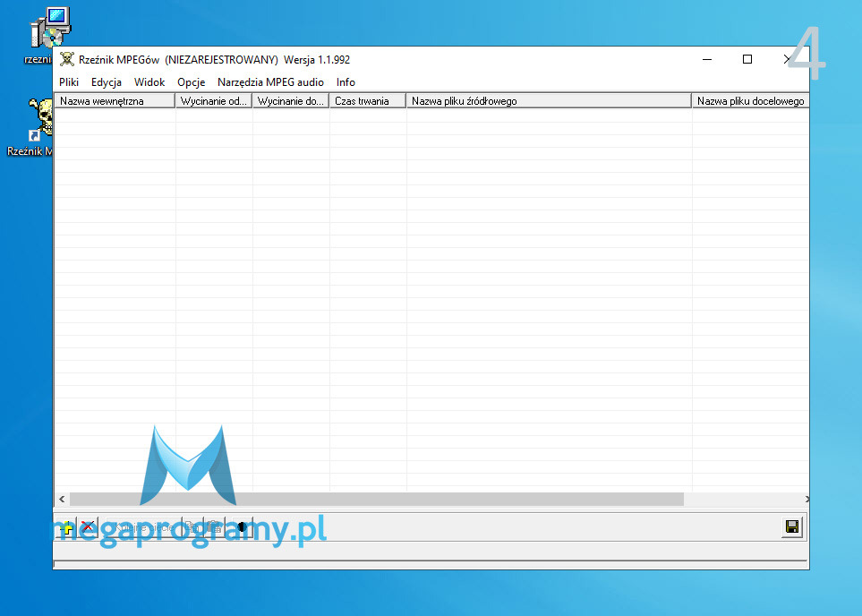Open the Opcje menu
The image size is (862, 616).
192,82
